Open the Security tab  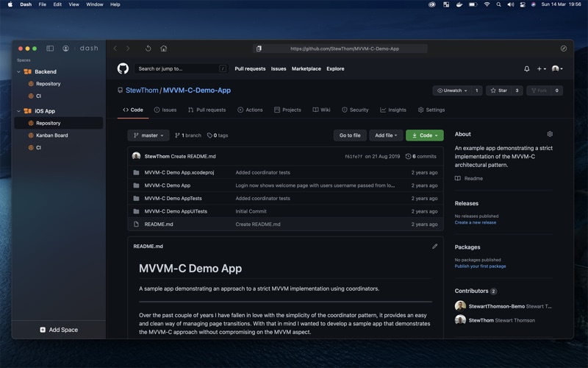pyautogui.click(x=355, y=110)
